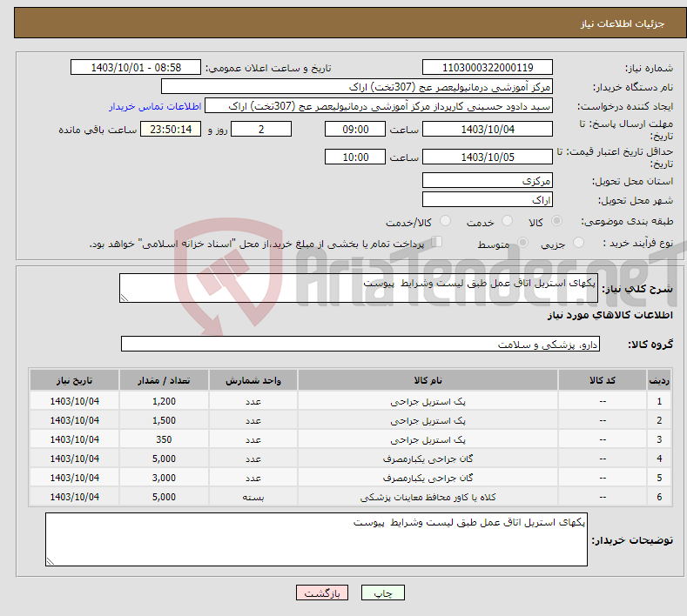Select the کالا radio button
The height and width of the screenshot is (616, 687).
pyautogui.click(x=556, y=221)
